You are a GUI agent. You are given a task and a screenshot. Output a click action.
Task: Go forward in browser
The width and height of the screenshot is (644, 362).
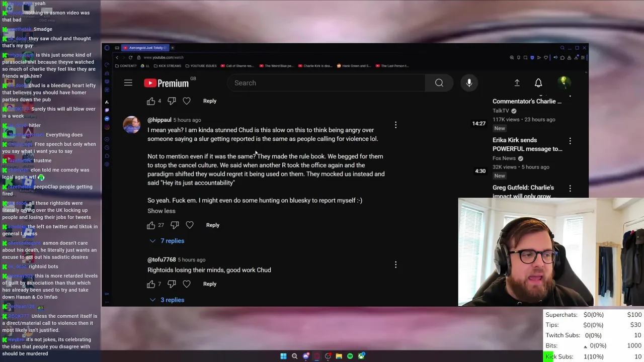coord(124,57)
